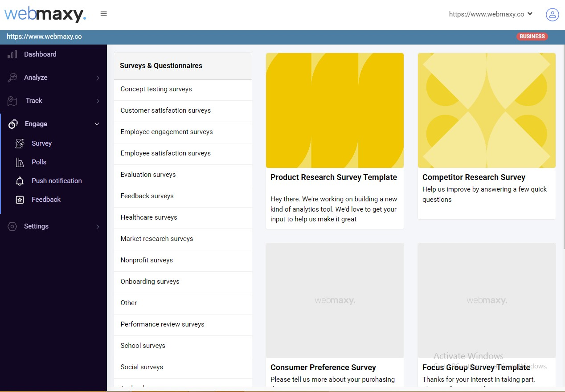Select Evaluation surveys category

click(x=183, y=175)
